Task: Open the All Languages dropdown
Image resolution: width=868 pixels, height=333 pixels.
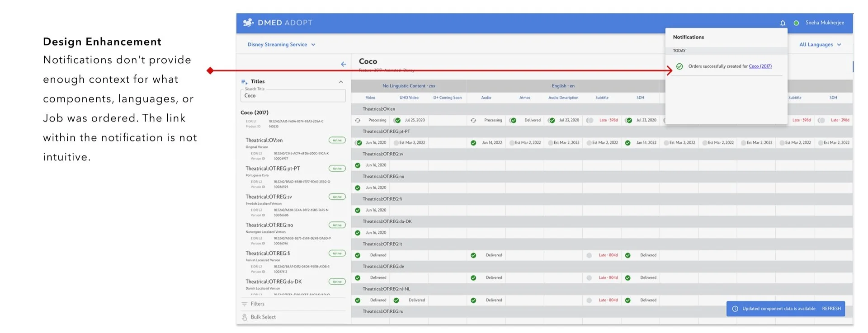Action: coord(820,45)
